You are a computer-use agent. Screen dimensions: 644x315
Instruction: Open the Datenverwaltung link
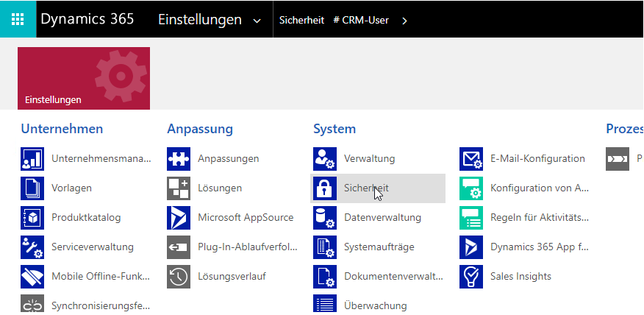[382, 218]
